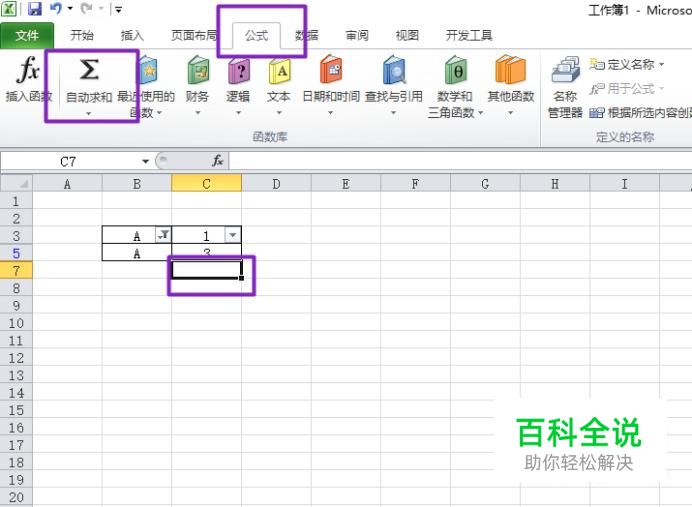Expand the Other Functions dropdown arrow
This screenshot has height=507, width=692.
pos(511,113)
